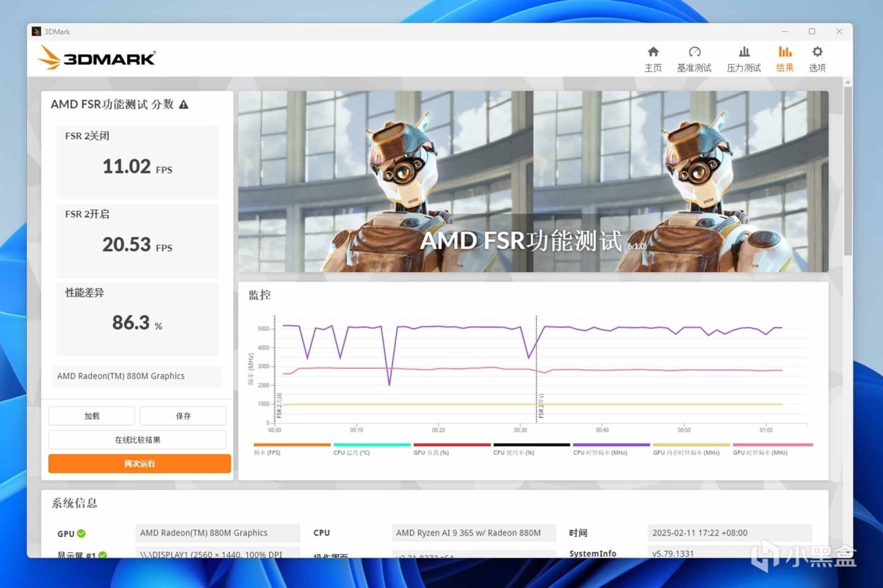Click the scrollbar up arrow

point(848,82)
